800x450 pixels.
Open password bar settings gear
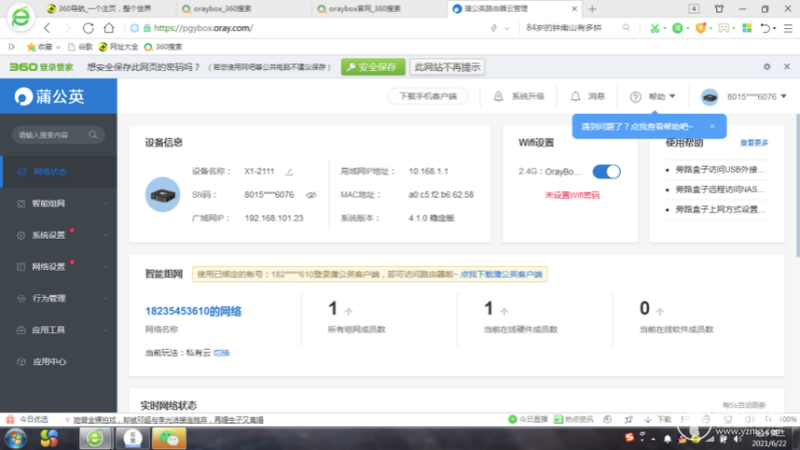767,67
